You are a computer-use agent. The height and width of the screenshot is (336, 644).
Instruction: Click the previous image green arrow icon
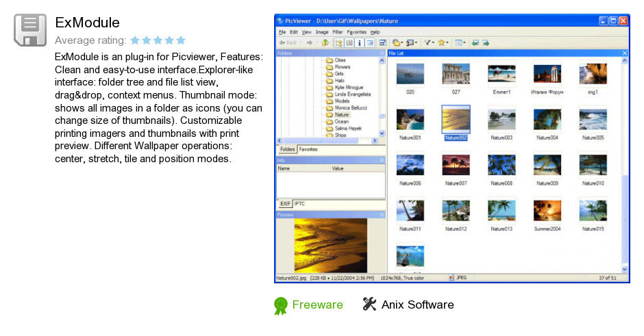point(475,42)
